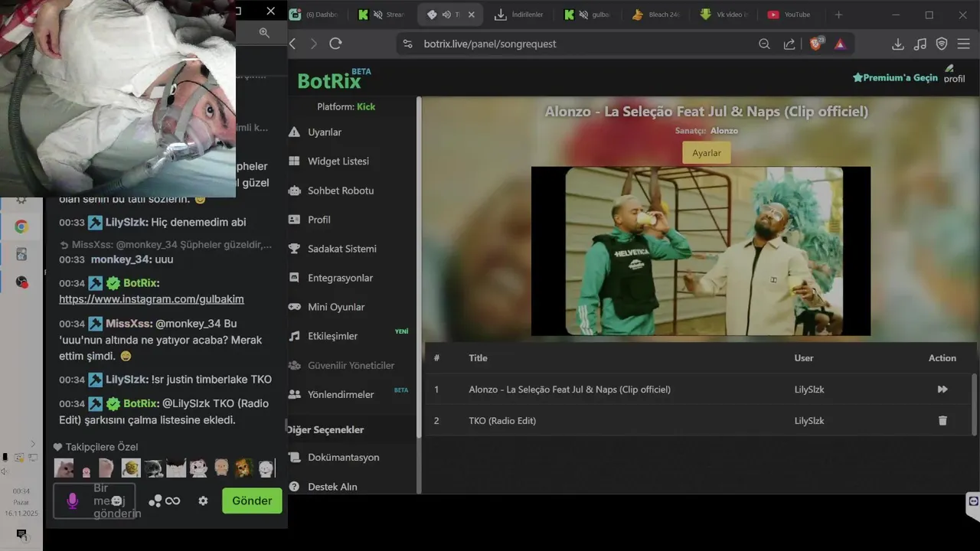Click the Premium'a Geçin link

[x=895, y=77]
